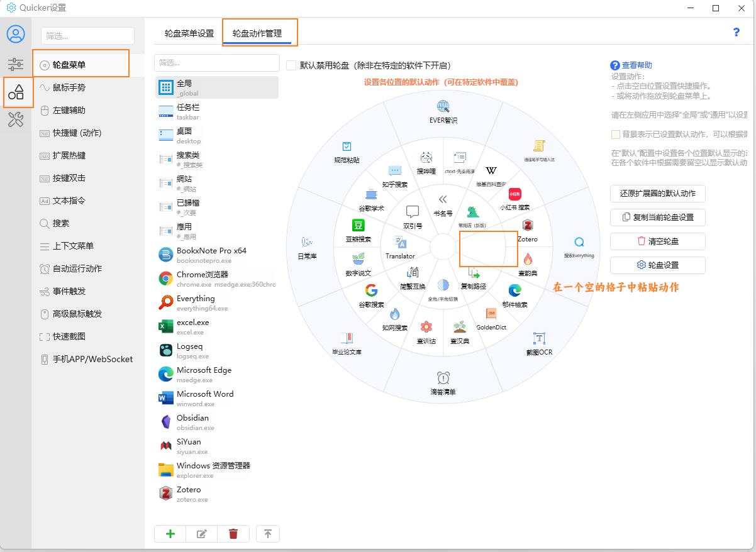Choose the 日常库 action on the wheel
This screenshot has height=552, width=756.
[307, 248]
